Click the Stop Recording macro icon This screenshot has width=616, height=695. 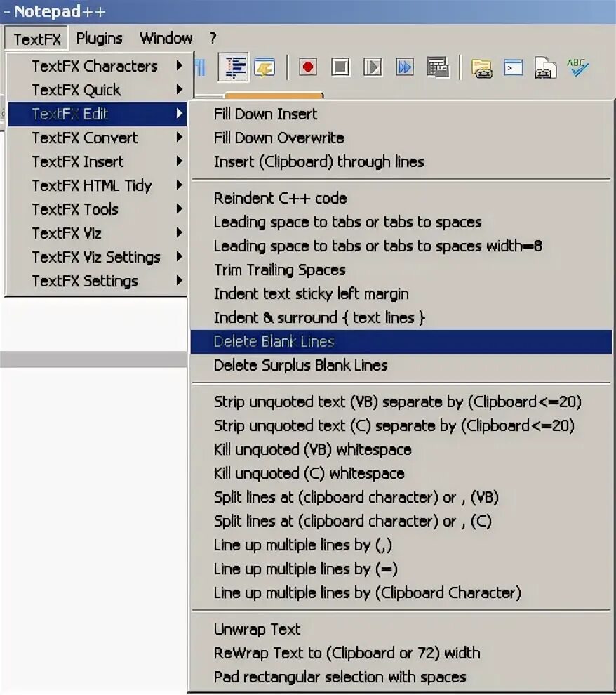tap(340, 67)
